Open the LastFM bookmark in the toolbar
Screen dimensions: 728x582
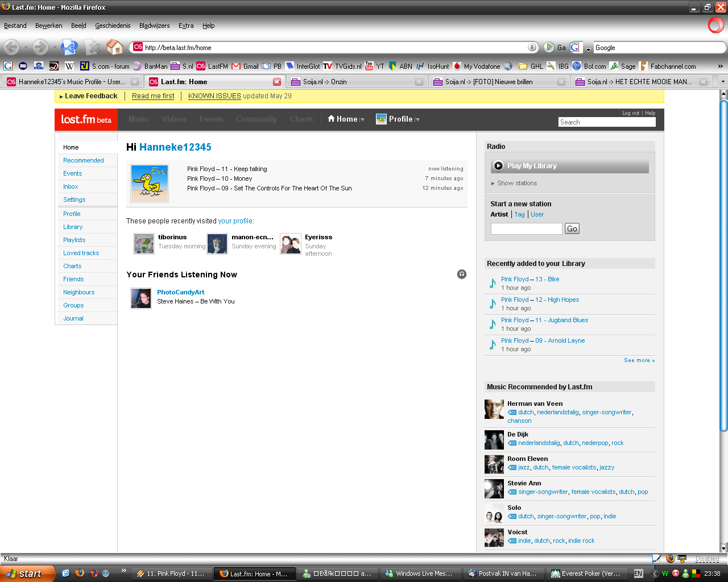[x=212, y=66]
